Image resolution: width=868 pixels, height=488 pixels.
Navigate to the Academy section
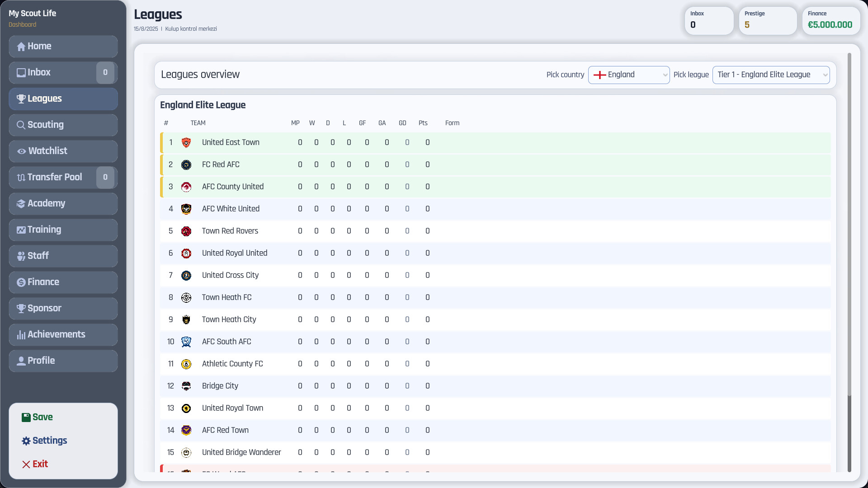(63, 203)
